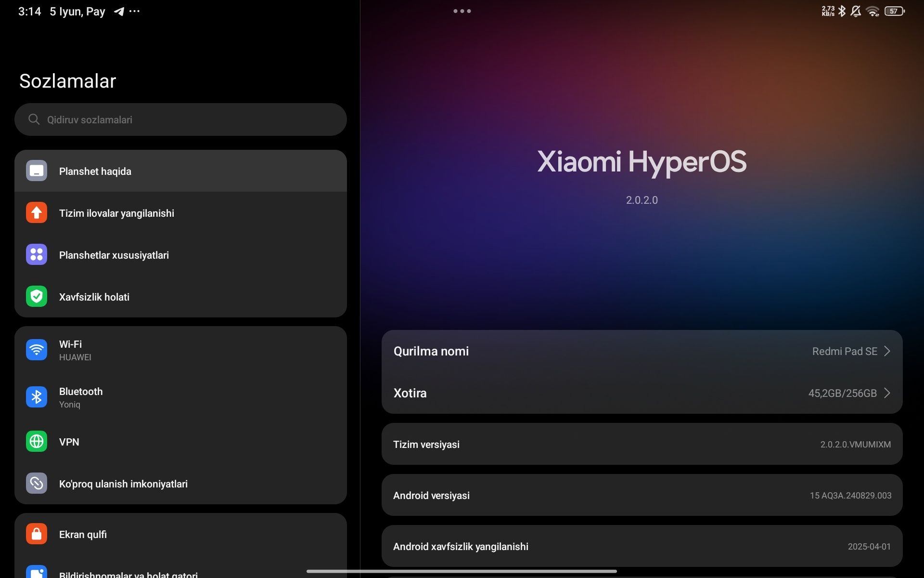
Task: Tap the Redmi Pad SE value
Action: pos(845,351)
